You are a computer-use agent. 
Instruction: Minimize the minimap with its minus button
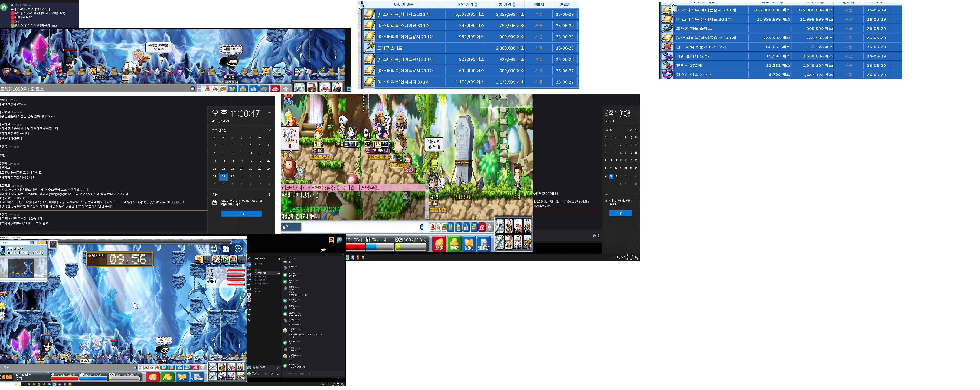point(32,242)
